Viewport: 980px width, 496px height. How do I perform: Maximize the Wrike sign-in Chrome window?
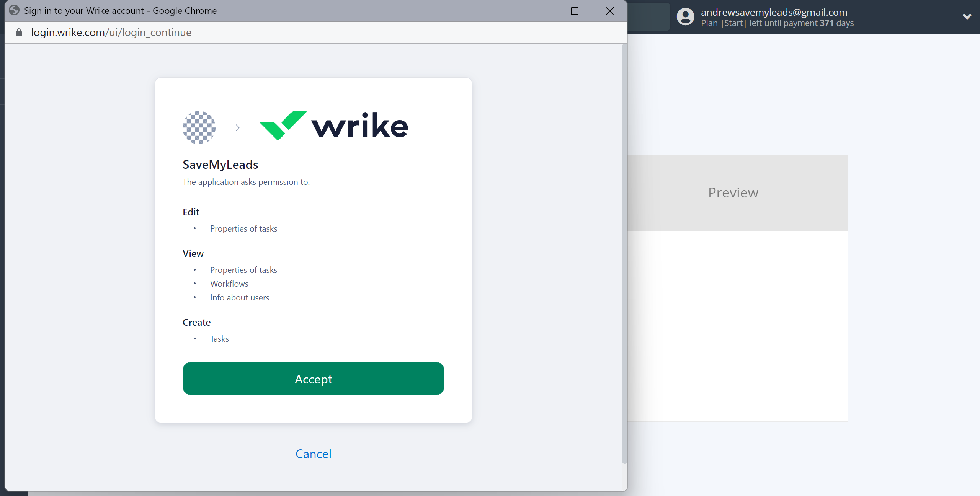(x=574, y=11)
